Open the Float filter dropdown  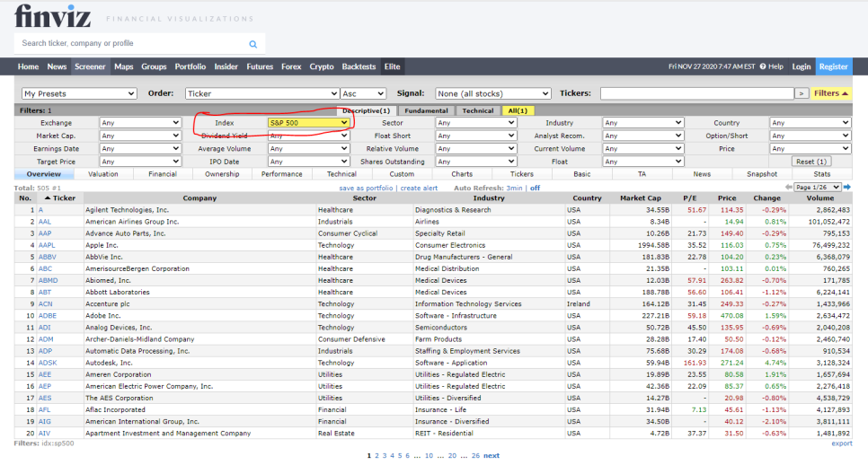(643, 162)
